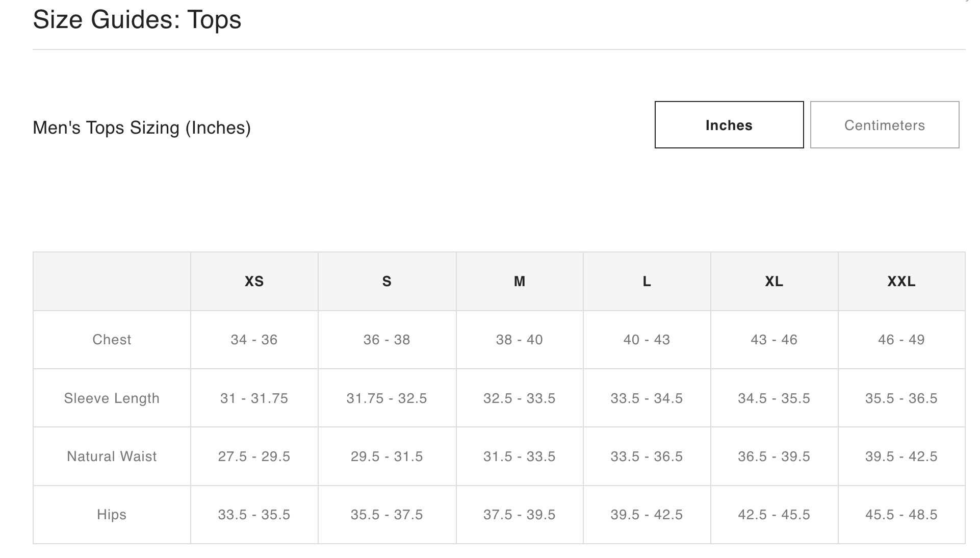Click the Chest row label
Screen dimensions: 980x558
tap(112, 340)
